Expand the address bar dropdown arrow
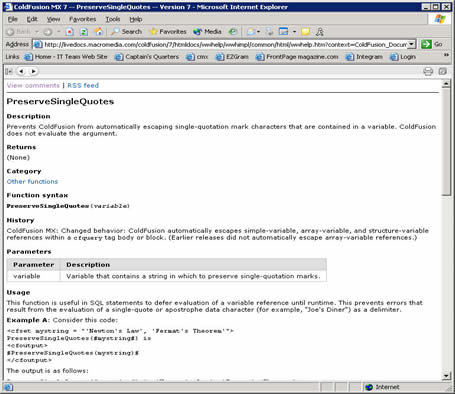Image resolution: width=455 pixels, height=394 pixels. 412,44
